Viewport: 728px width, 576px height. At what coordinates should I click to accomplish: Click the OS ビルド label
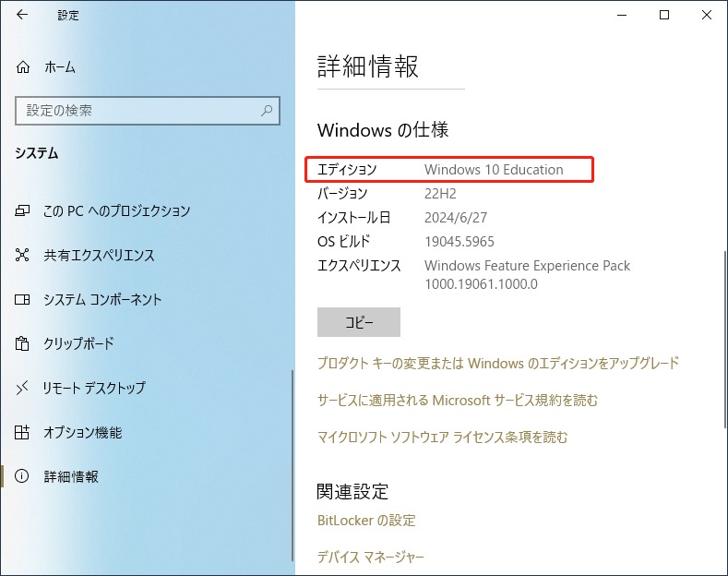(344, 242)
